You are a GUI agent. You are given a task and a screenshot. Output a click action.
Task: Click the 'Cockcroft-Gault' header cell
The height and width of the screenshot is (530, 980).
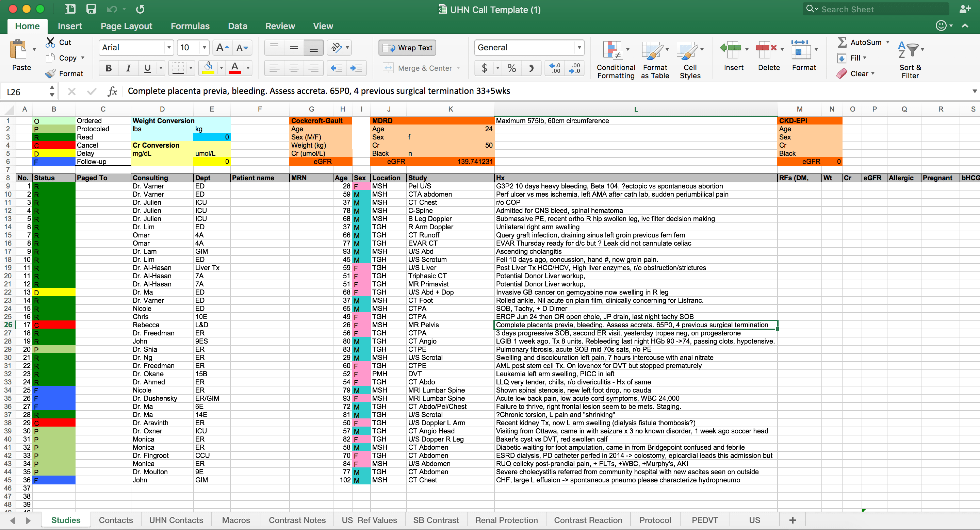(321, 120)
